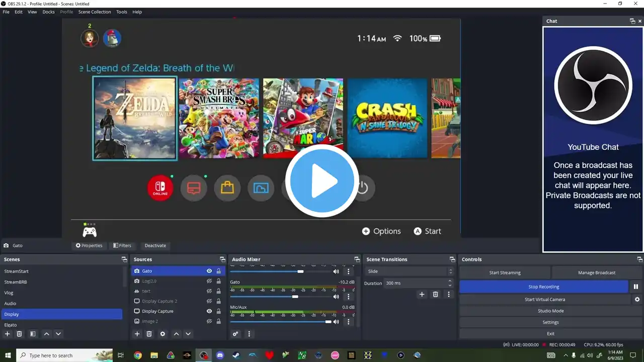Open advanced audio properties gears icon

click(235, 334)
